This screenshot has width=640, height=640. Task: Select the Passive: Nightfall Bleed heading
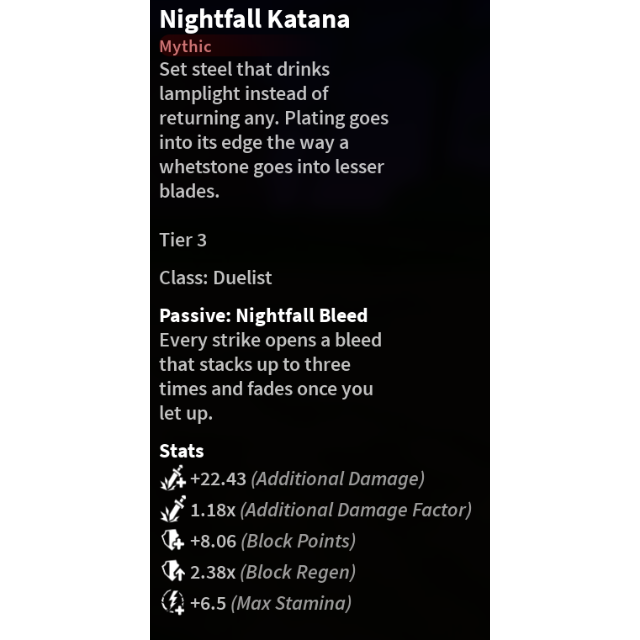click(x=264, y=316)
